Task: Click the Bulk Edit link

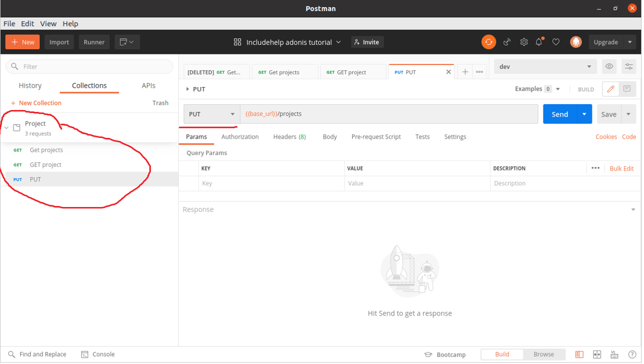Action: tap(622, 168)
